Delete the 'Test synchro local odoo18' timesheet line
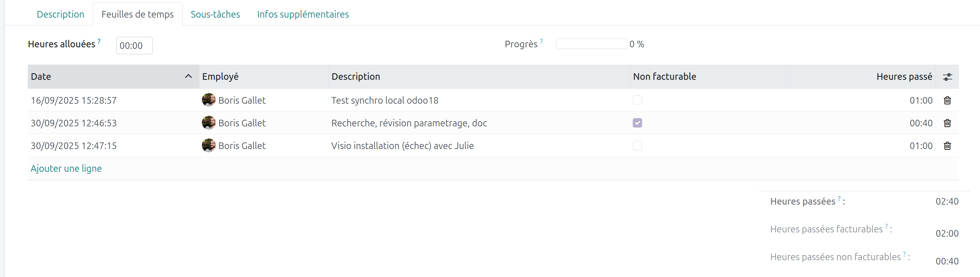The height and width of the screenshot is (277, 980). pyautogui.click(x=947, y=101)
